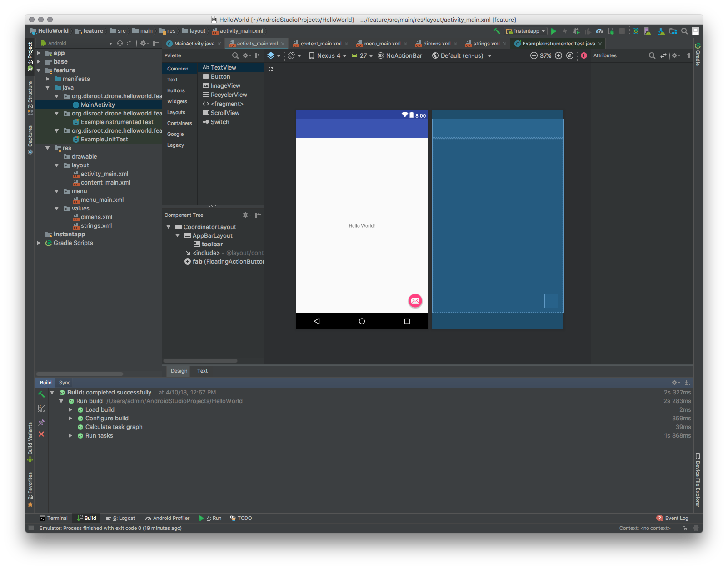Screen dimensions: 728x569
Task: Click the NoActionBar theme button
Action: 400,56
